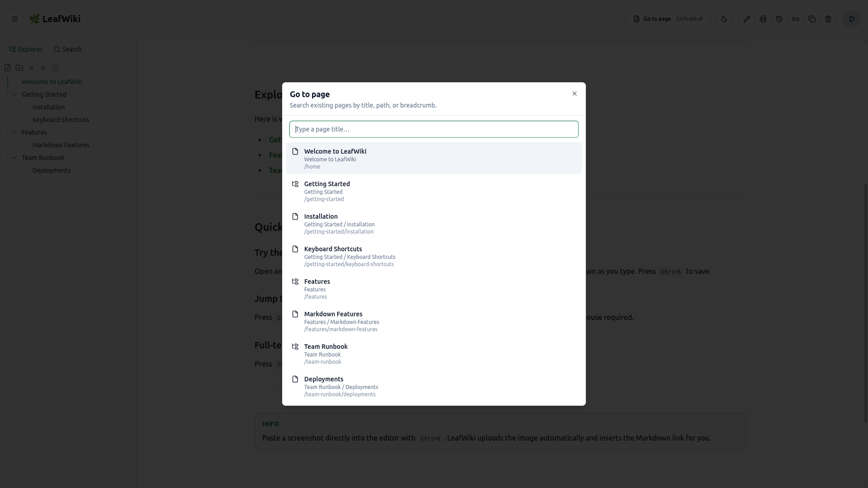Choose Keyboard Shortcuts dialog result

click(x=434, y=256)
